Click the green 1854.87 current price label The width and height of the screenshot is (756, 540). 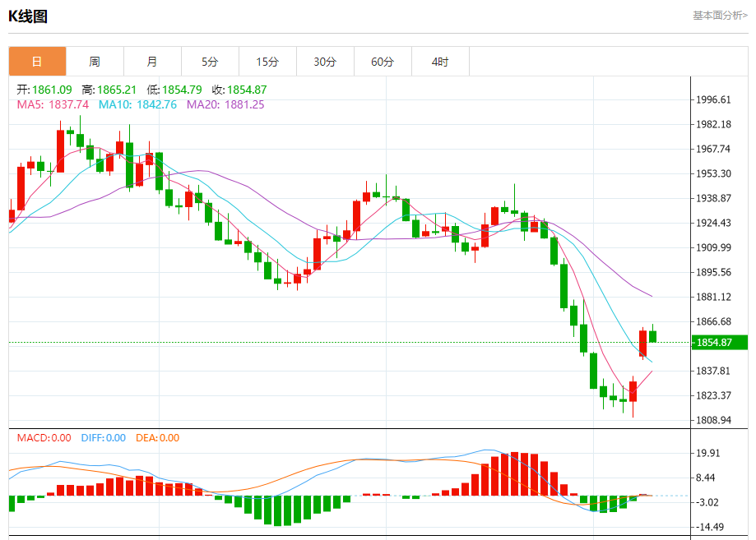pos(719,343)
